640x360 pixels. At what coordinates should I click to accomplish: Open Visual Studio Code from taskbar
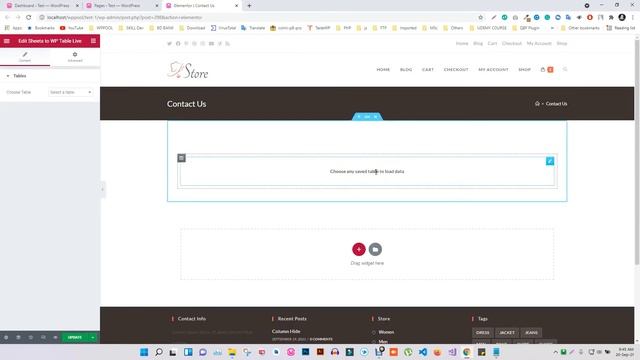423,352
